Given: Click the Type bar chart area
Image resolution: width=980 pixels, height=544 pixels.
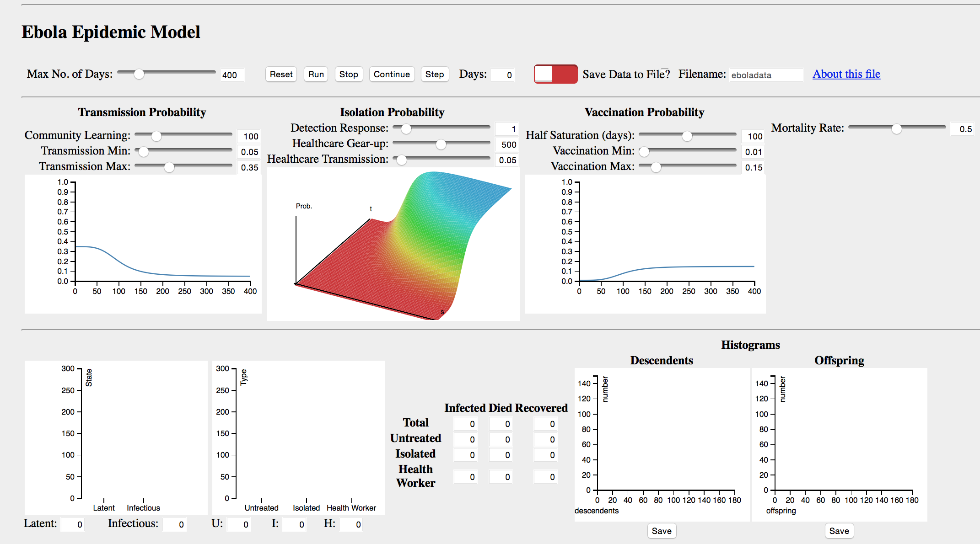Looking at the screenshot, I should pyautogui.click(x=299, y=438).
